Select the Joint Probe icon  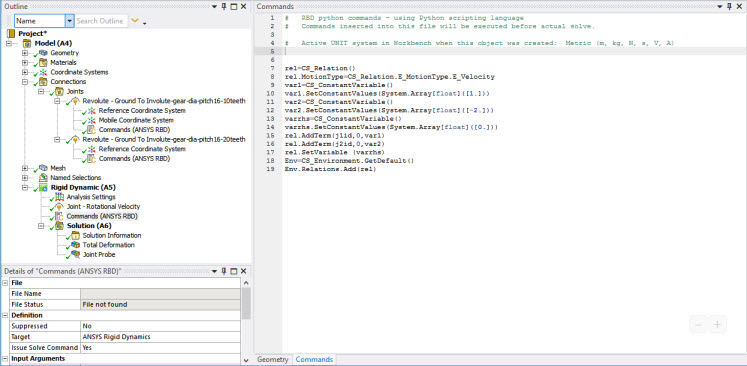click(x=75, y=254)
